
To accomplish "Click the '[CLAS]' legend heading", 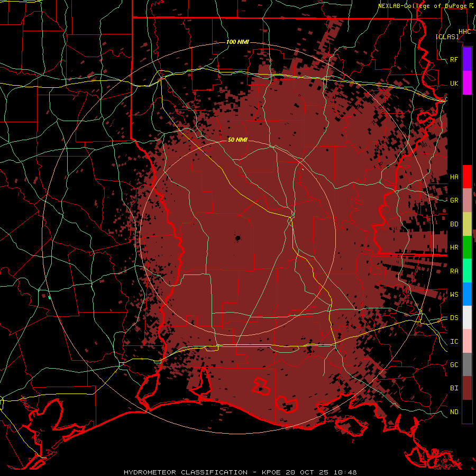I will [447, 37].
